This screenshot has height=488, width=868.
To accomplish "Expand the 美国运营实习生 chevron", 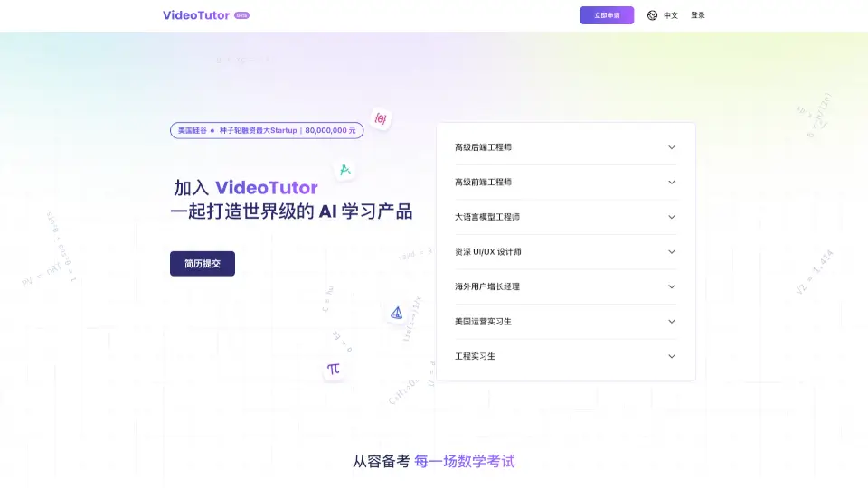I will [672, 322].
